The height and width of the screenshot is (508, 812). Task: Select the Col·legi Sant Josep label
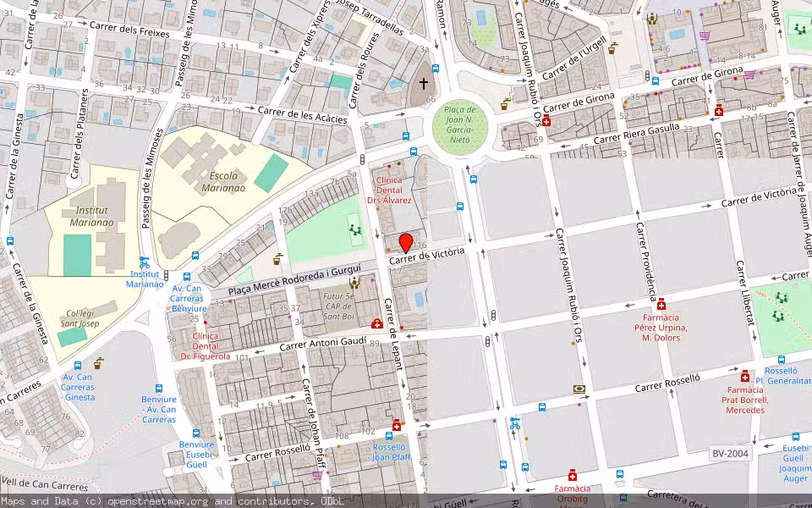point(80,319)
